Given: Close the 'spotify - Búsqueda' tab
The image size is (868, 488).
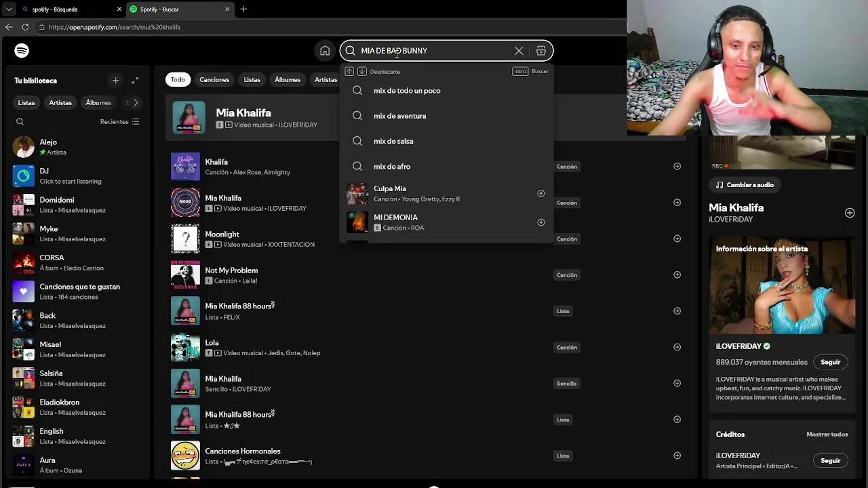Looking at the screenshot, I should point(119,9).
